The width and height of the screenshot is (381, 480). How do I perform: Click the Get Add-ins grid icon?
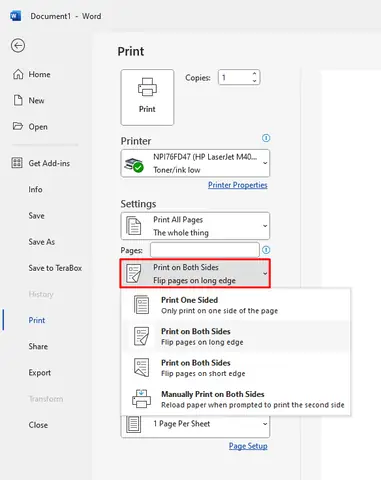17,163
